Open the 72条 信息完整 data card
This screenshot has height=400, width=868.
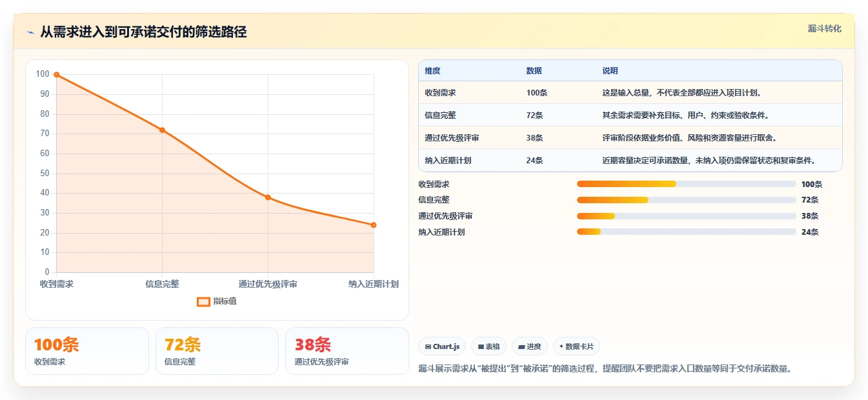tap(217, 351)
